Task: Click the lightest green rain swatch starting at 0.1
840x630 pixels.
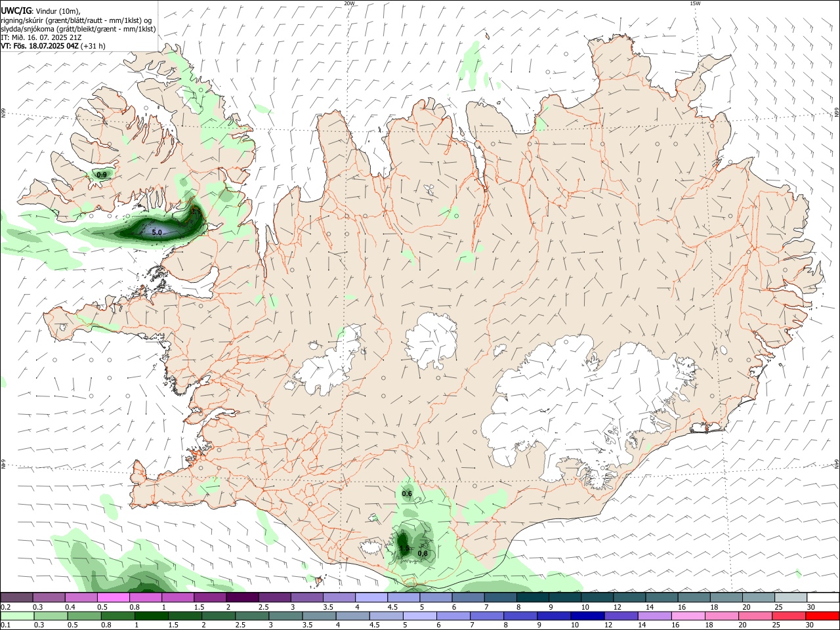Action: click(16, 616)
